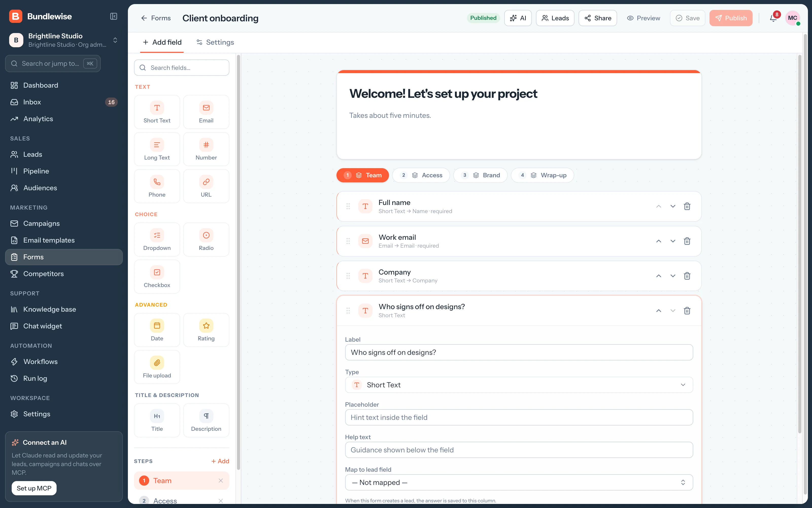Open Analytics in the sidebar
The image size is (812, 508).
tap(64, 119)
